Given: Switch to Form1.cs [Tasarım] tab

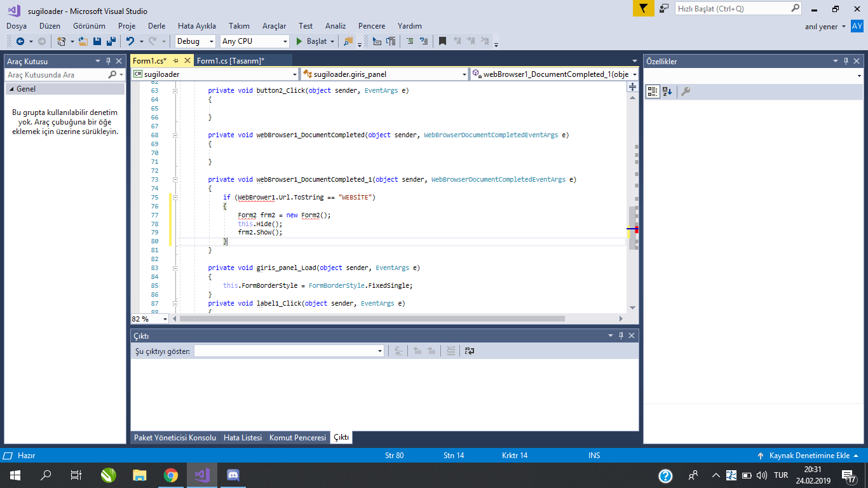Looking at the screenshot, I should (230, 61).
